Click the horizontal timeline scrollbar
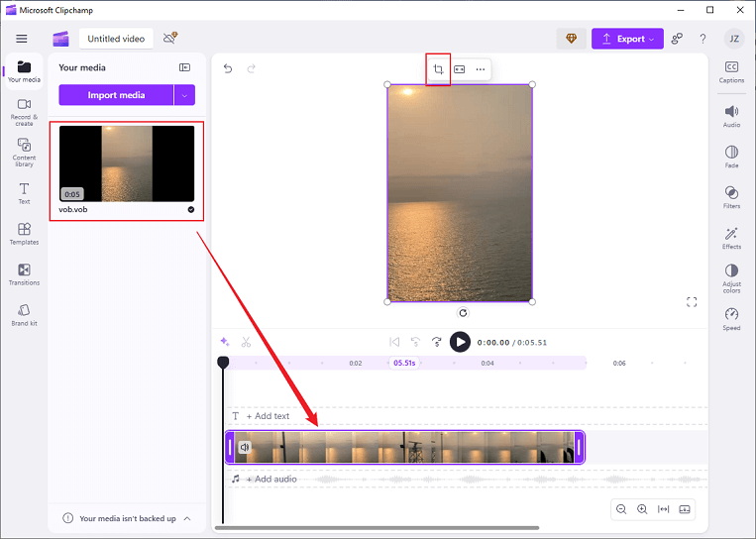756x539 pixels. click(x=378, y=527)
